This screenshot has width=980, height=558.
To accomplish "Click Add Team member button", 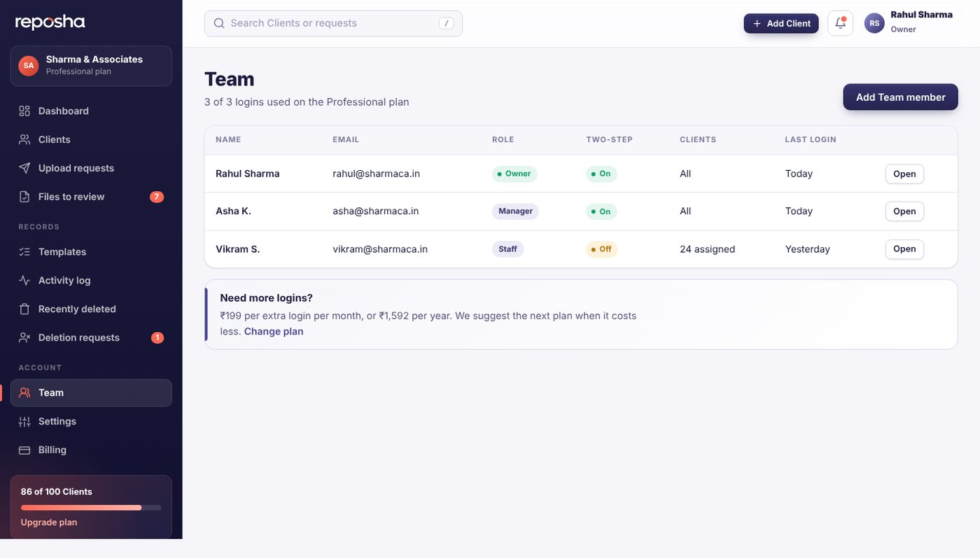I will [x=900, y=97].
